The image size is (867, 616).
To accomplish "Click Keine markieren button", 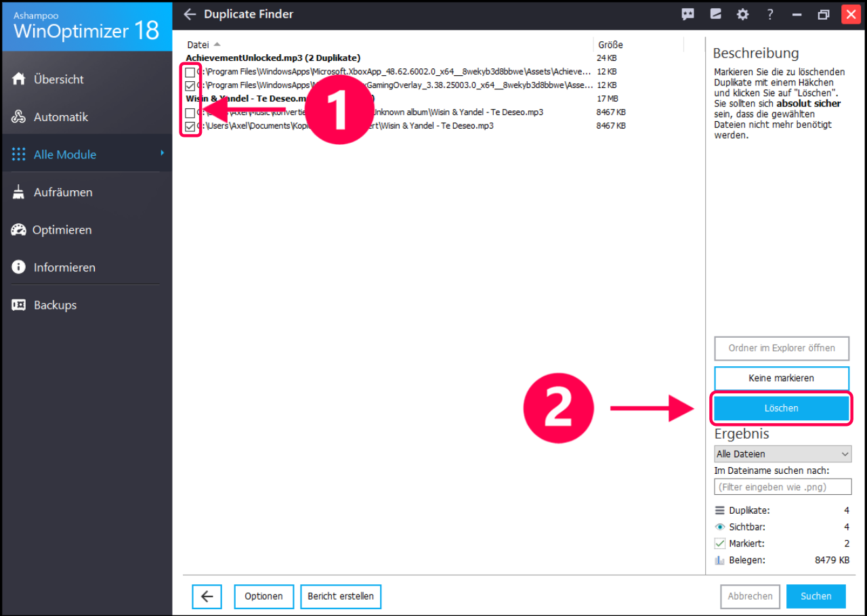I will coord(782,378).
